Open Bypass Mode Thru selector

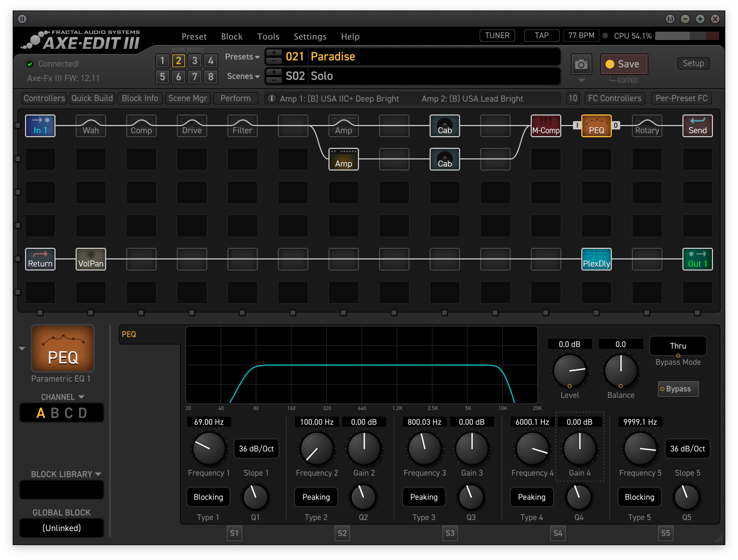[x=678, y=346]
